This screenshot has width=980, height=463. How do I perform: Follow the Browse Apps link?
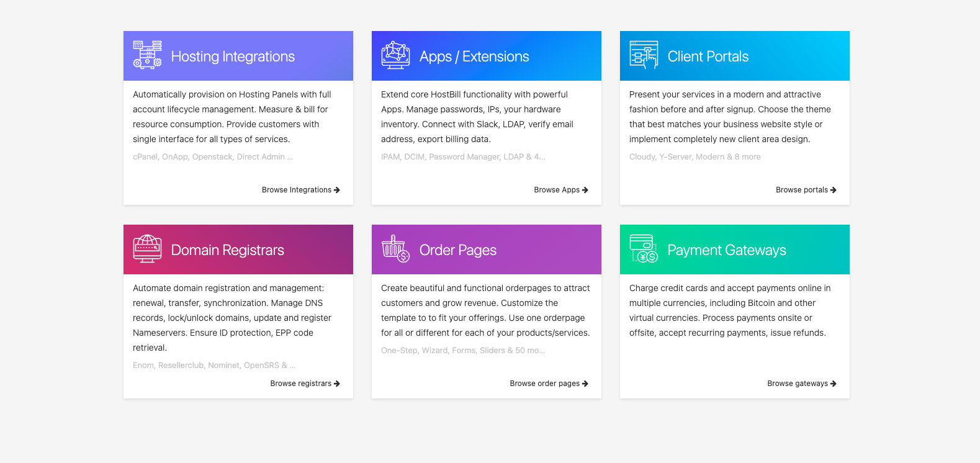[561, 190]
